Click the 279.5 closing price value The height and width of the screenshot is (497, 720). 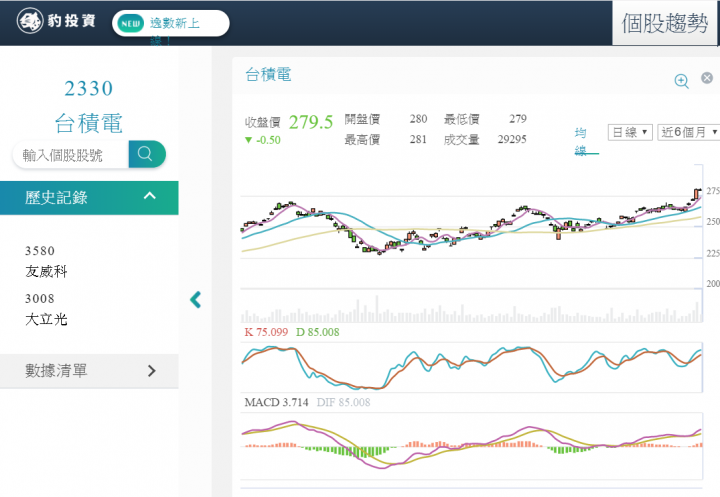311,122
